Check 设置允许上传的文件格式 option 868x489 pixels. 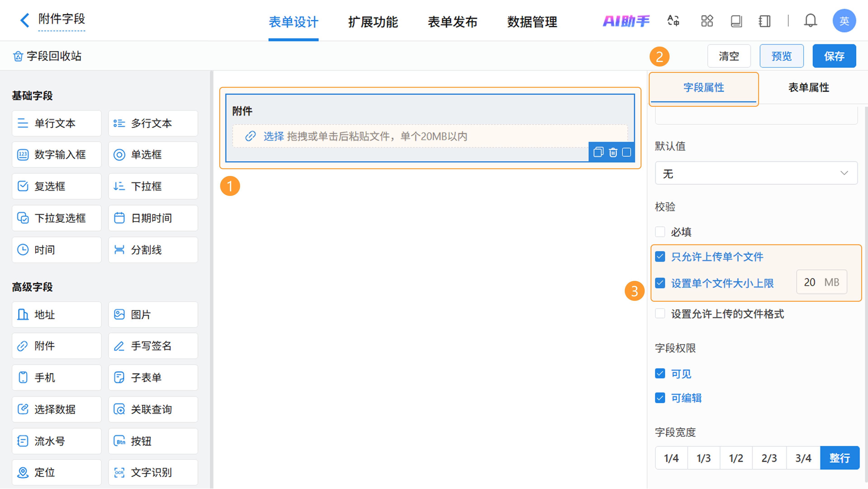[x=660, y=314]
